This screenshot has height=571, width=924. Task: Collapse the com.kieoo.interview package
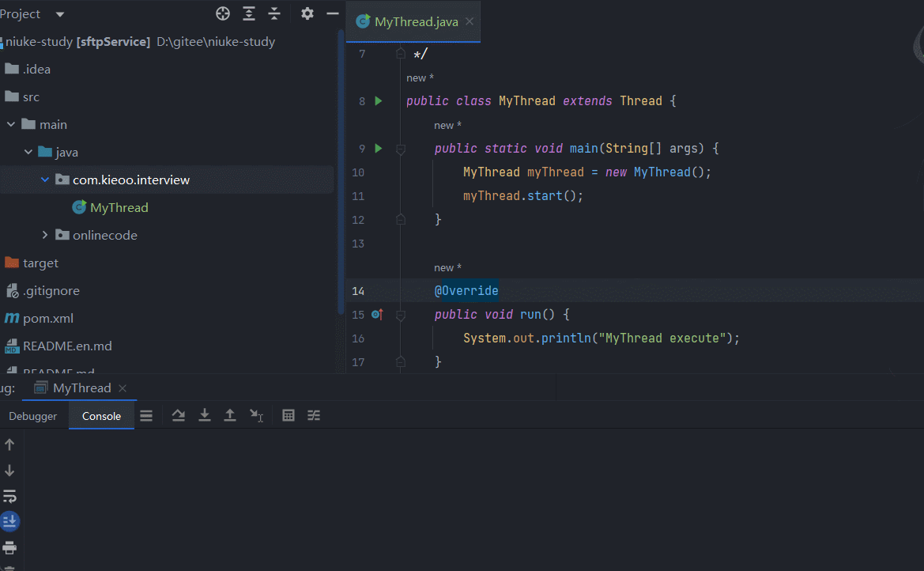click(x=45, y=180)
